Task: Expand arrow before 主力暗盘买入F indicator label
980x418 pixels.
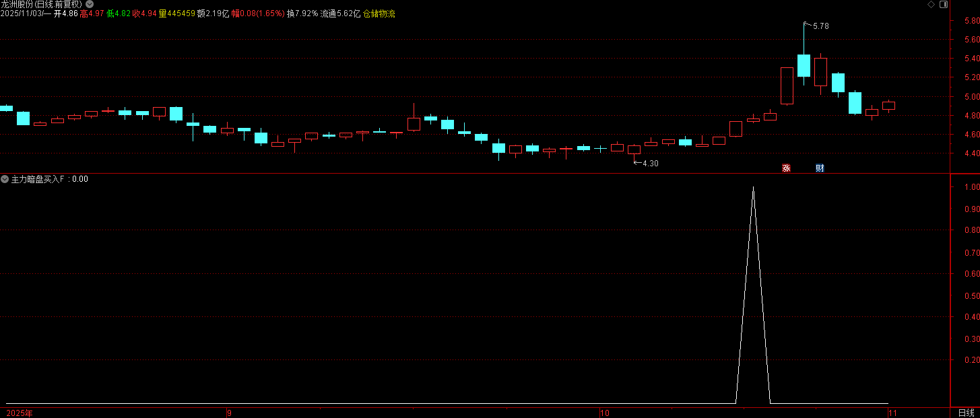Action: point(5,179)
